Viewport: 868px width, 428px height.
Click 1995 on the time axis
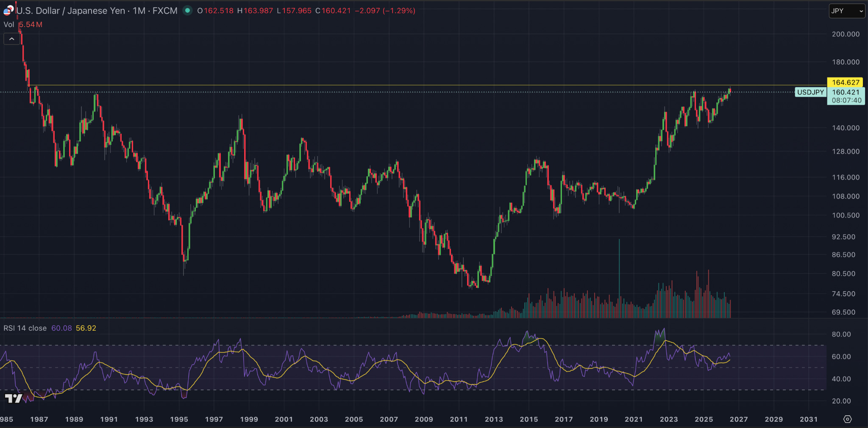[179, 419]
